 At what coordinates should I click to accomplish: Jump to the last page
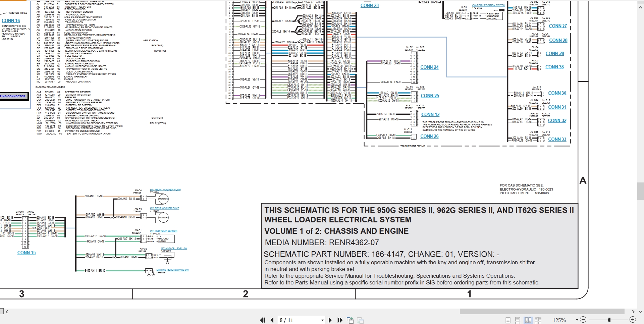point(340,320)
